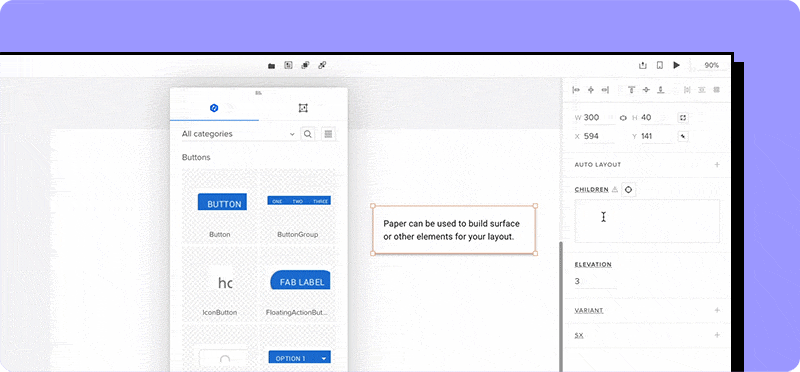Image resolution: width=800 pixels, height=372 pixels.
Task: Click the Button component name label
Action: [220, 235]
